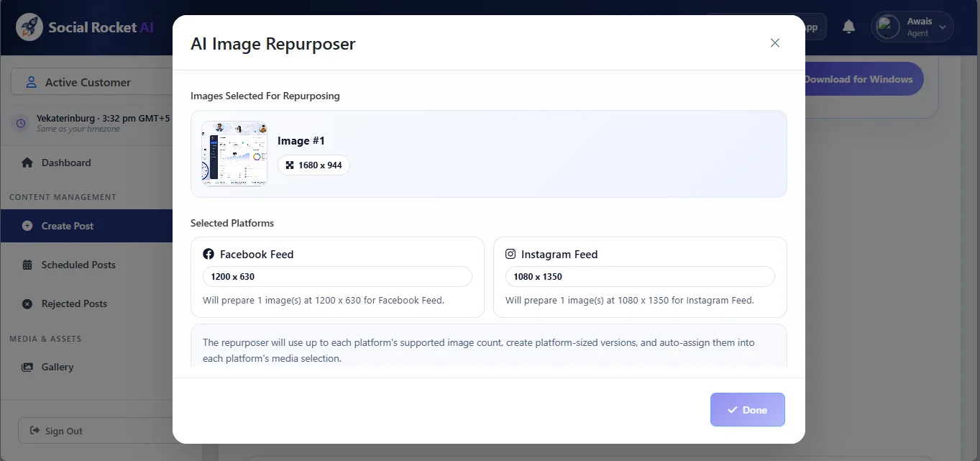The width and height of the screenshot is (980, 461).
Task: Click the checkmark icon on Done
Action: [x=733, y=410]
